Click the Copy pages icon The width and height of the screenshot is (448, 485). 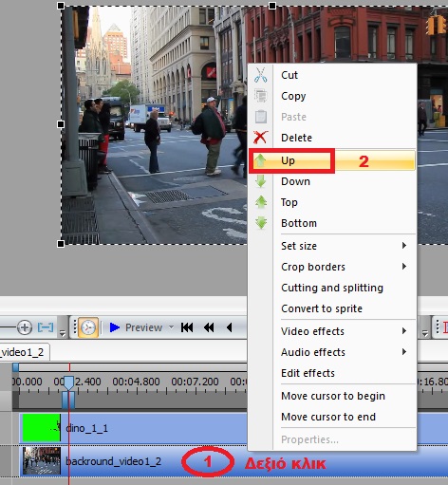coord(261,96)
